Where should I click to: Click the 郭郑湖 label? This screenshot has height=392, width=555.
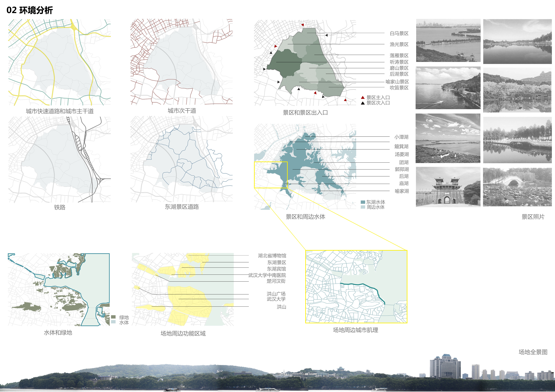click(402, 169)
